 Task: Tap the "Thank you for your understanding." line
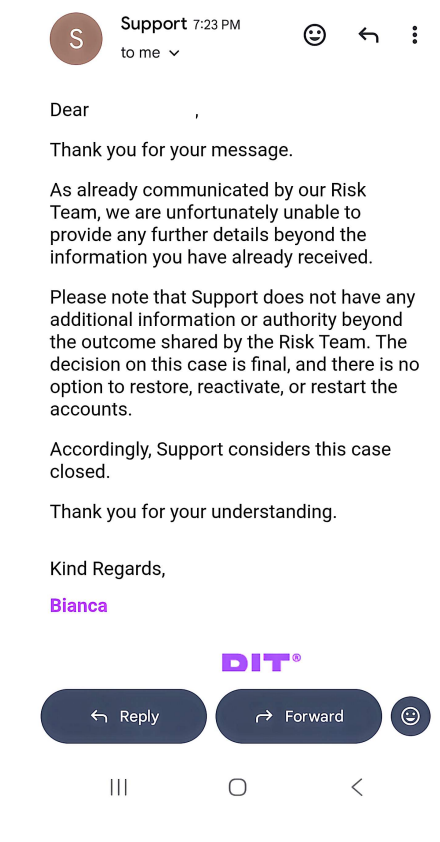pos(193,512)
